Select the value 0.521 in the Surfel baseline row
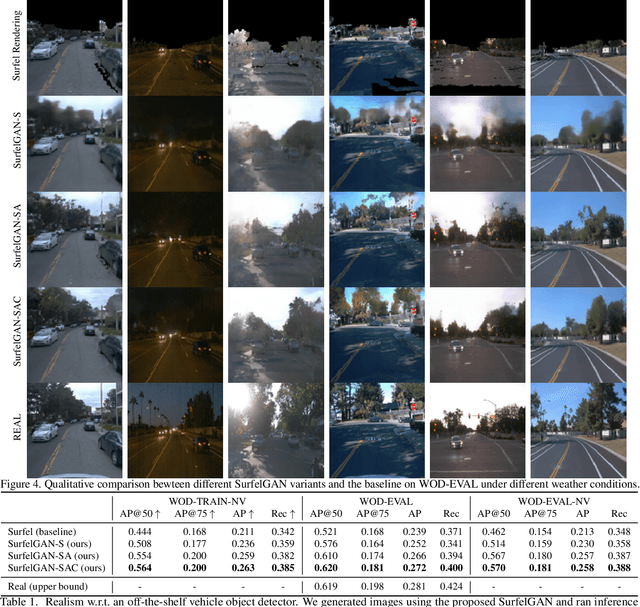 coord(326,531)
